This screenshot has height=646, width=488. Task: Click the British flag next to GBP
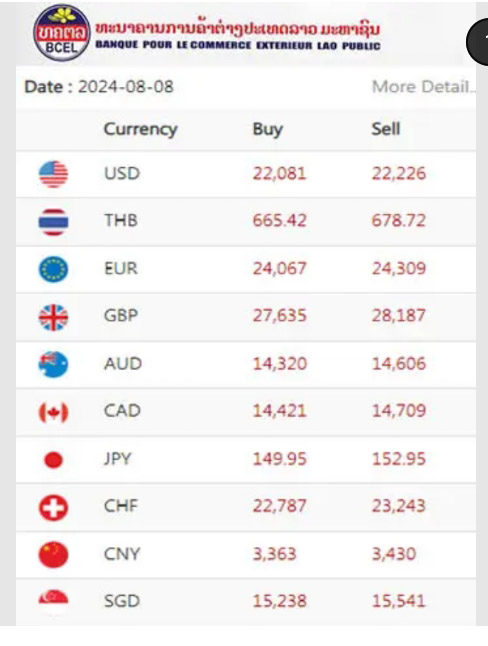point(54,317)
